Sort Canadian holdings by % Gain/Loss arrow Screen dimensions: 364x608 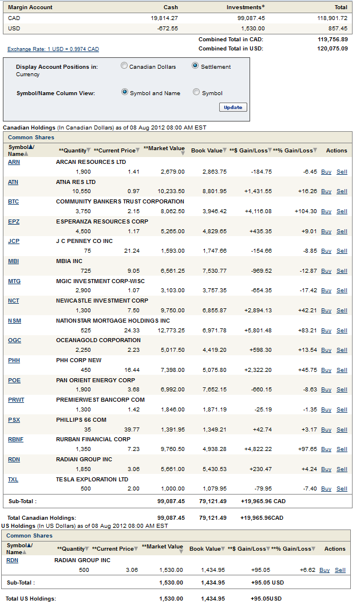(315, 151)
